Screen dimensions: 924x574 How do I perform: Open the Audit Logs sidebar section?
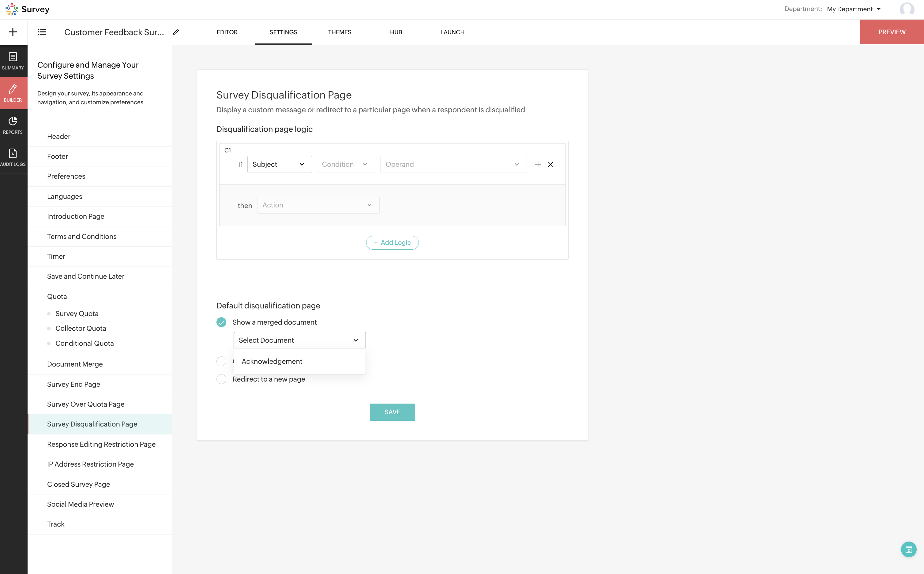point(13,158)
